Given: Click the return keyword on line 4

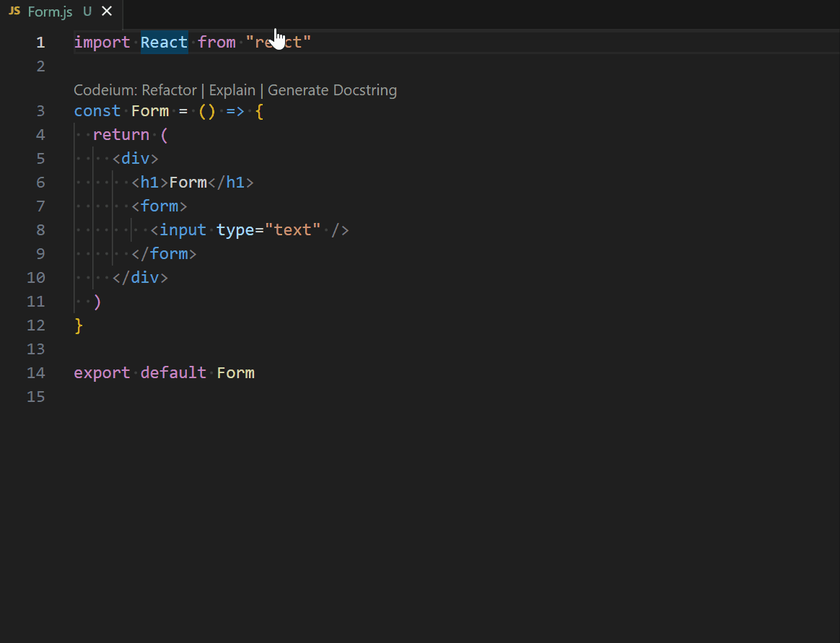Looking at the screenshot, I should coord(121,134).
